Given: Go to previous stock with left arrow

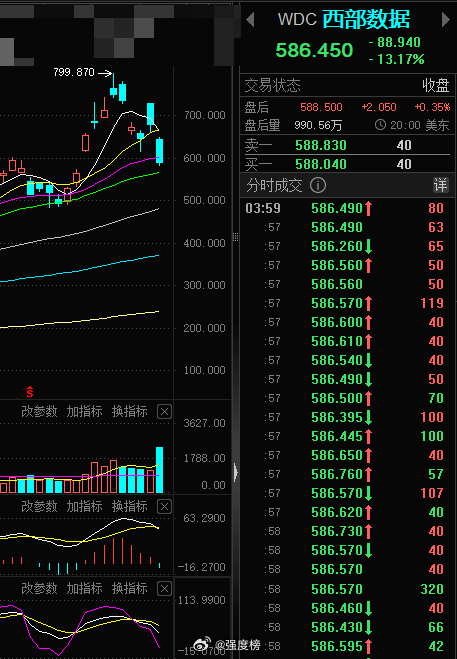Looking at the screenshot, I should pyautogui.click(x=251, y=19).
